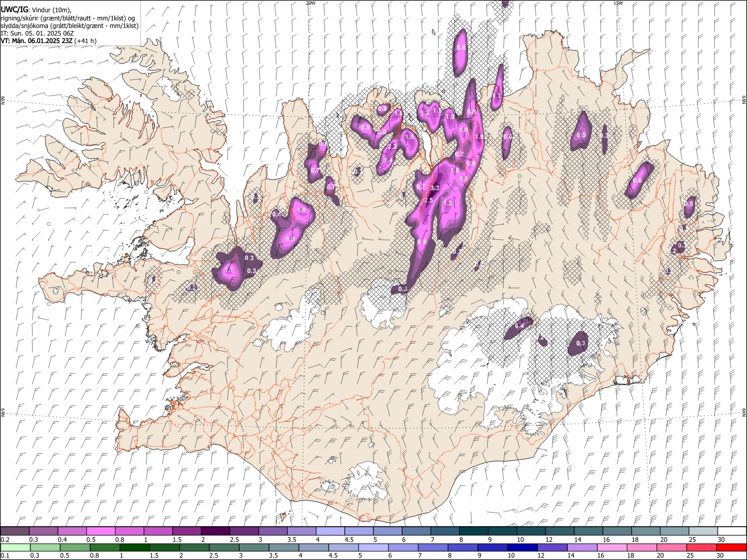Select the lavender upper legend swatch between 4 and 4.5
Image resolution: width=747 pixels, height=560 pixels.
pos(330,531)
